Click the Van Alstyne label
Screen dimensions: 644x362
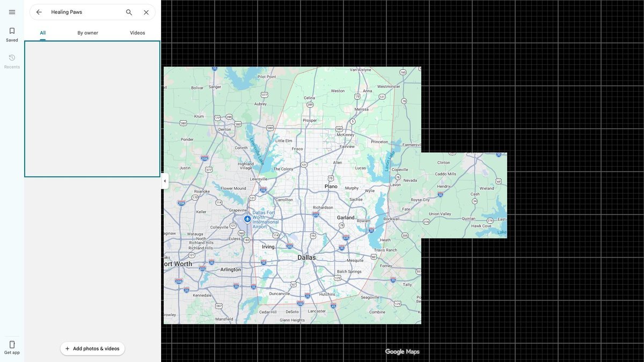point(360,70)
